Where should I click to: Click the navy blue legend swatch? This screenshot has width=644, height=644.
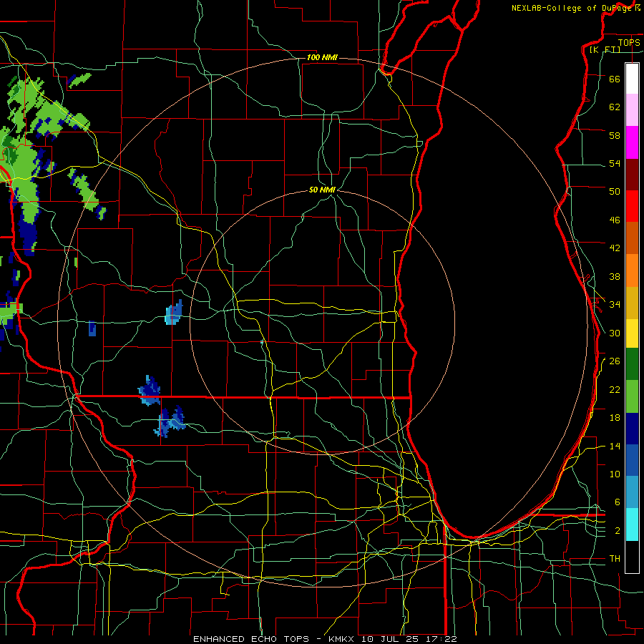pos(632,429)
